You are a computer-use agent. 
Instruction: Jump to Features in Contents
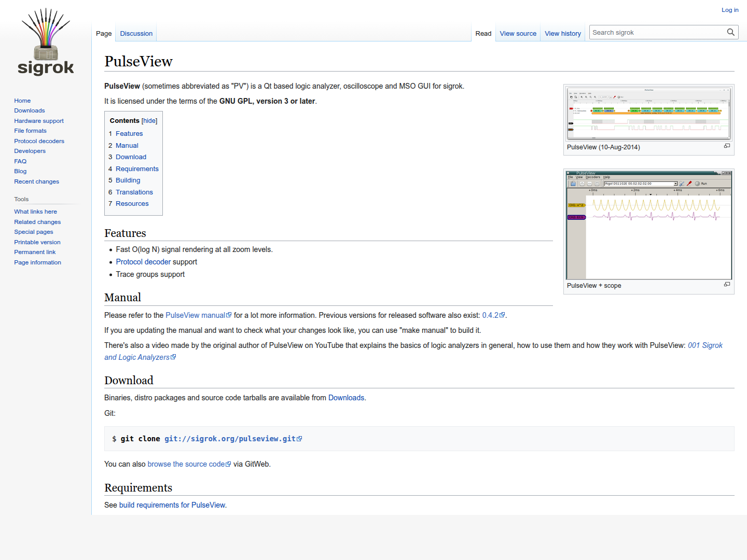129,134
